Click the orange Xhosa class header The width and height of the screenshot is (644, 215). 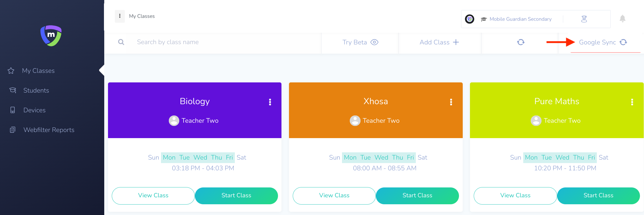(x=376, y=110)
